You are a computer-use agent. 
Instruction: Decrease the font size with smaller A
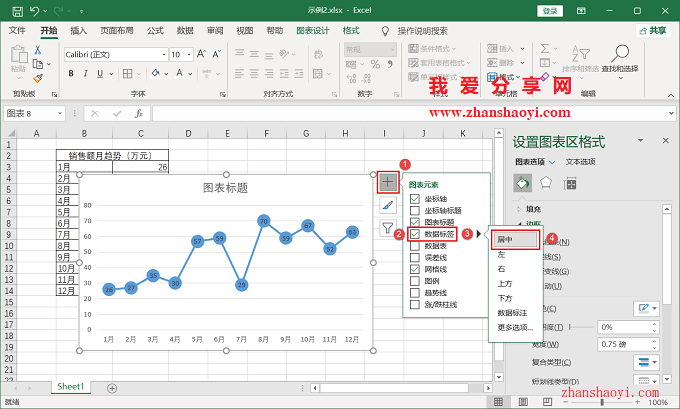coord(216,54)
